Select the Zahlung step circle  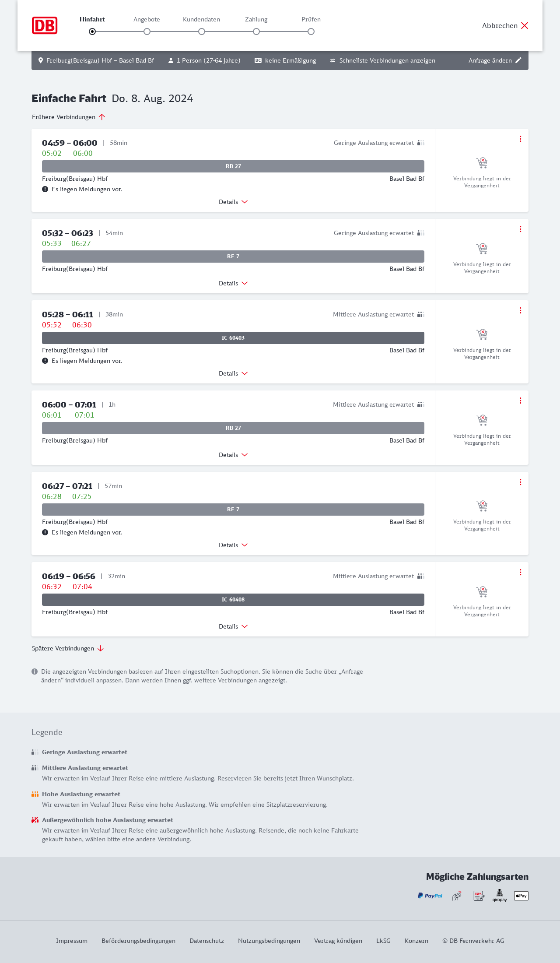[x=256, y=32]
